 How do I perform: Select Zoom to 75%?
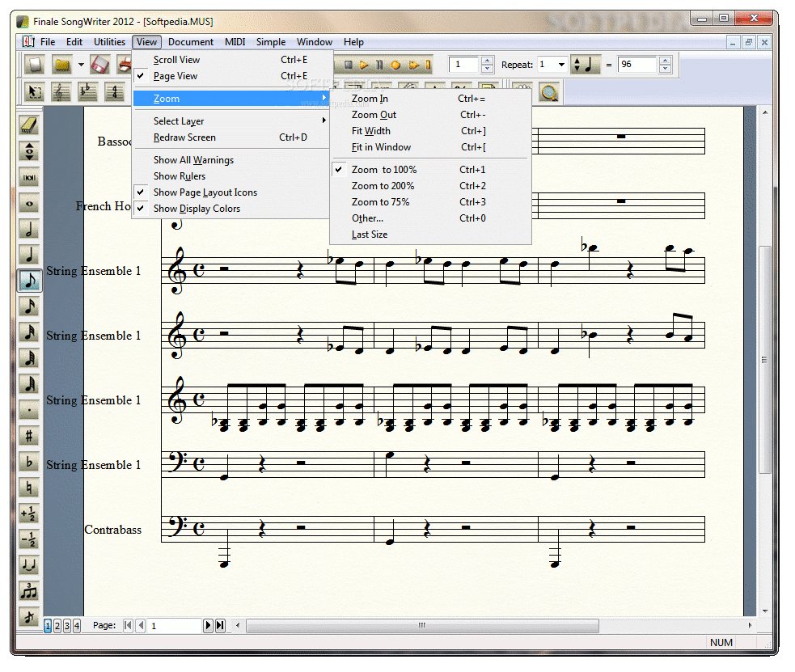(x=430, y=202)
